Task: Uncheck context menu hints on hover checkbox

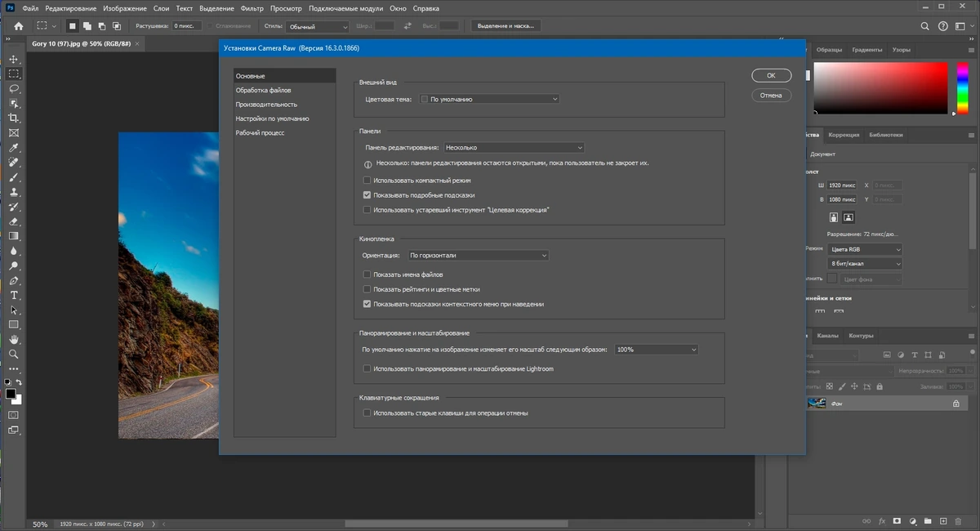Action: [x=367, y=304]
